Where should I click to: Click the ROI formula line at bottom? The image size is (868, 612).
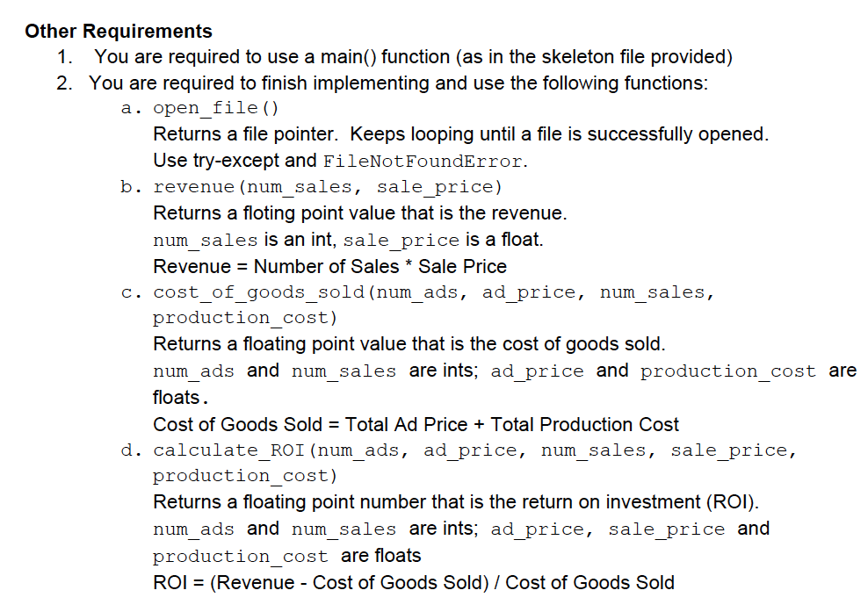(x=414, y=582)
